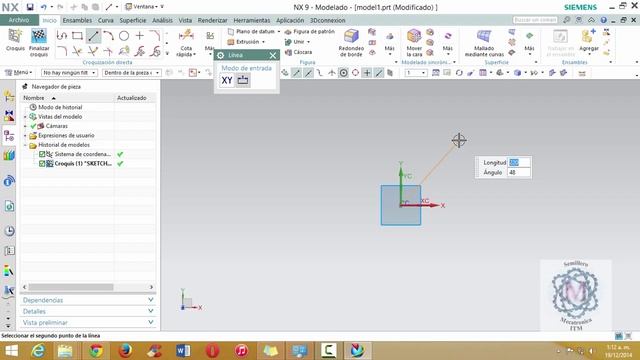Click the Agregar component tool
Viewport: 640px width, 360px height.
(x=589, y=41)
